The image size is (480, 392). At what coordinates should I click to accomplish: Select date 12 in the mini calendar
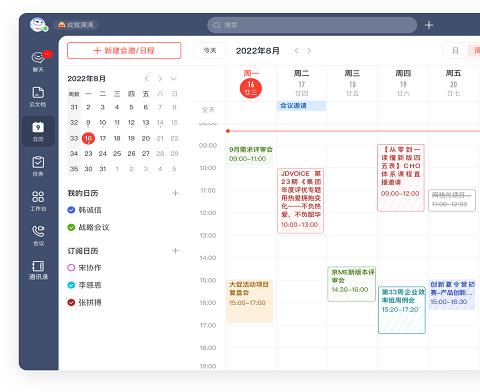click(131, 123)
